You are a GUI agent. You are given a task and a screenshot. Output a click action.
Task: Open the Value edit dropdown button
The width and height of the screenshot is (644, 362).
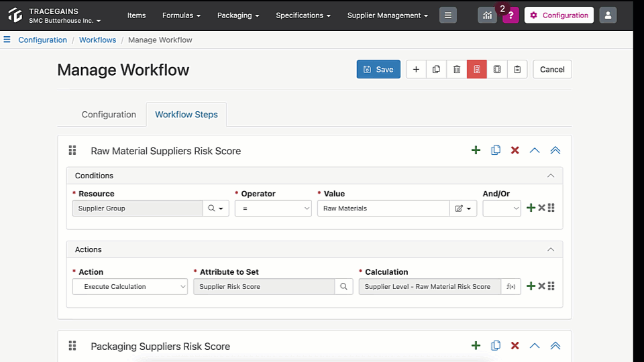[463, 208]
